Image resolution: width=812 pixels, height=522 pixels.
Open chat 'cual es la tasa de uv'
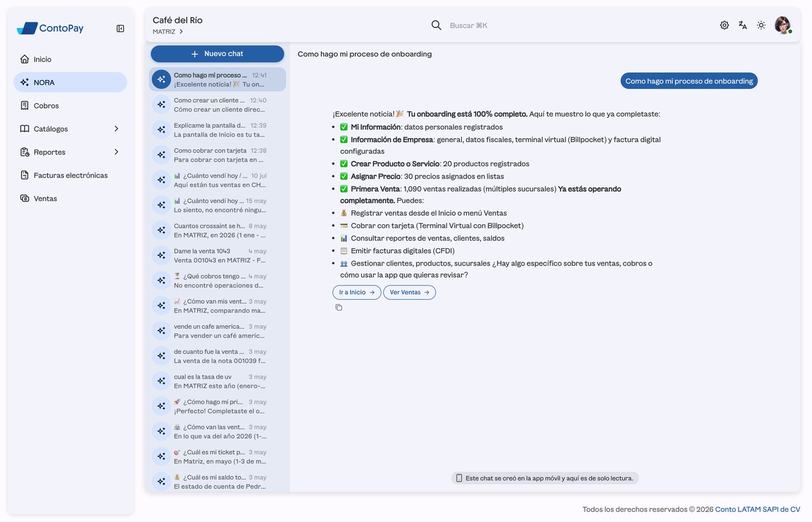[217, 381]
